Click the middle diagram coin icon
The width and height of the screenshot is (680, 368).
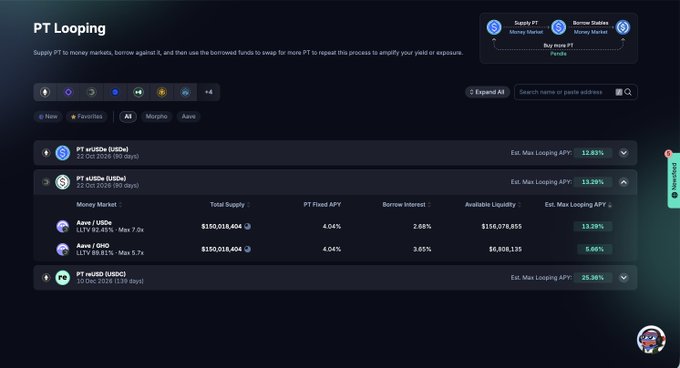pos(559,27)
